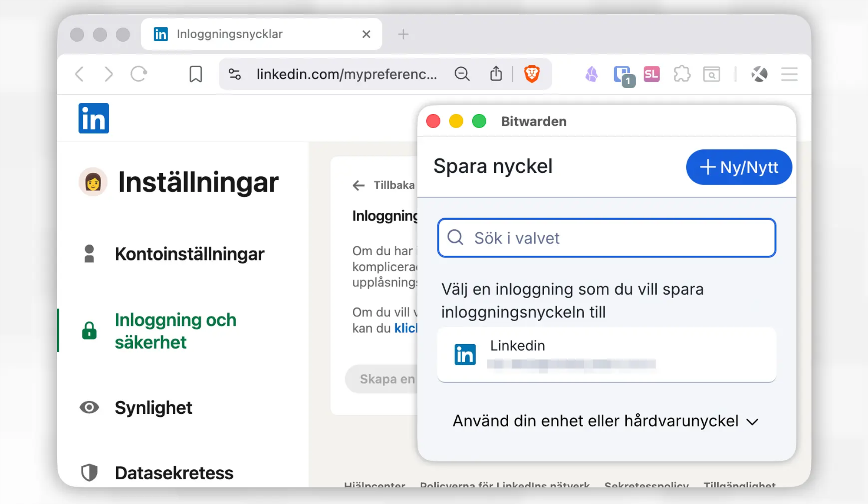Click the Skapa en button
The image size is (868, 504).
tap(381, 379)
